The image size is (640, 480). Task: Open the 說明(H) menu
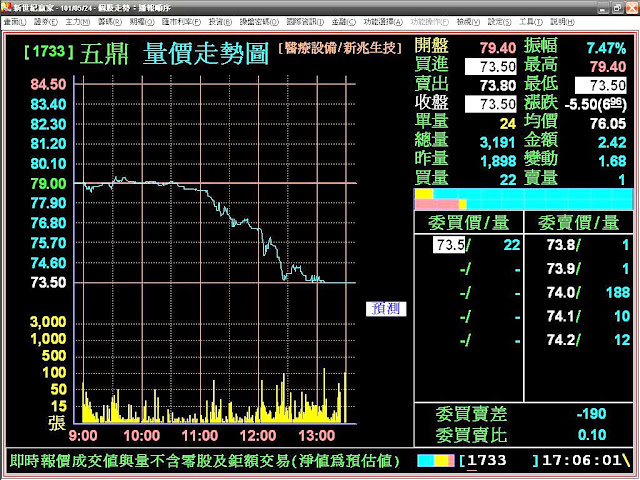(562, 22)
